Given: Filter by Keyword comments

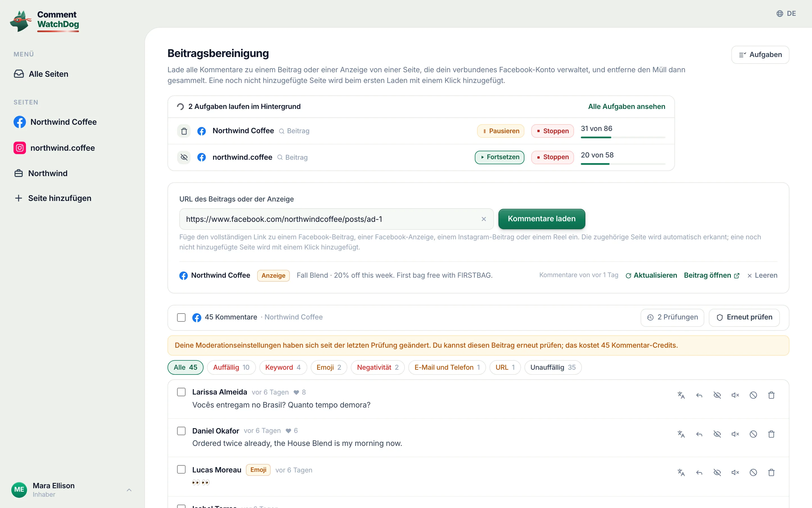Looking at the screenshot, I should pyautogui.click(x=283, y=367).
